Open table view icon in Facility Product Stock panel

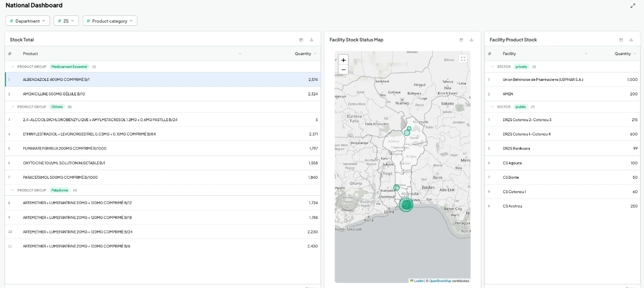(621, 40)
